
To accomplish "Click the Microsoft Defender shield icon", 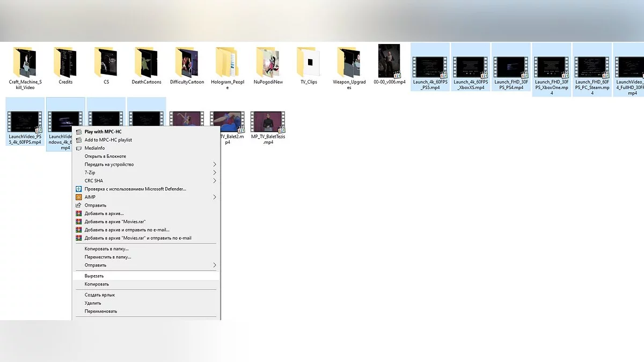I will pyautogui.click(x=79, y=189).
